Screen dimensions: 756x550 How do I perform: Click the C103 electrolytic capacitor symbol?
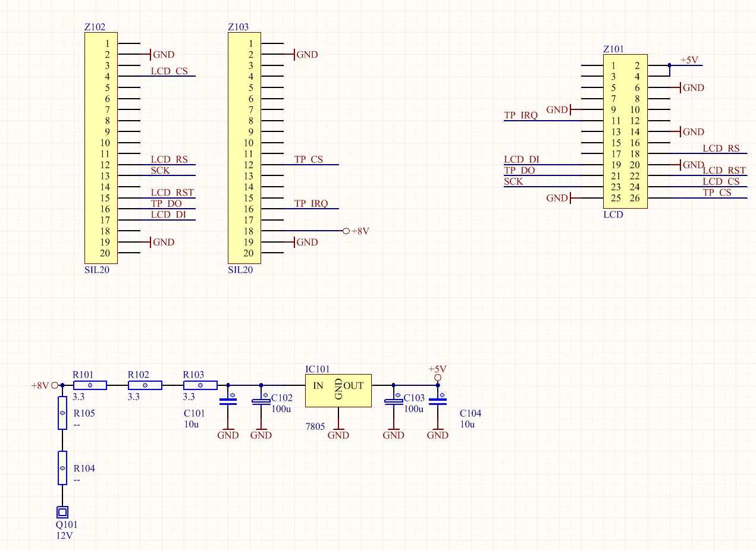click(x=393, y=403)
